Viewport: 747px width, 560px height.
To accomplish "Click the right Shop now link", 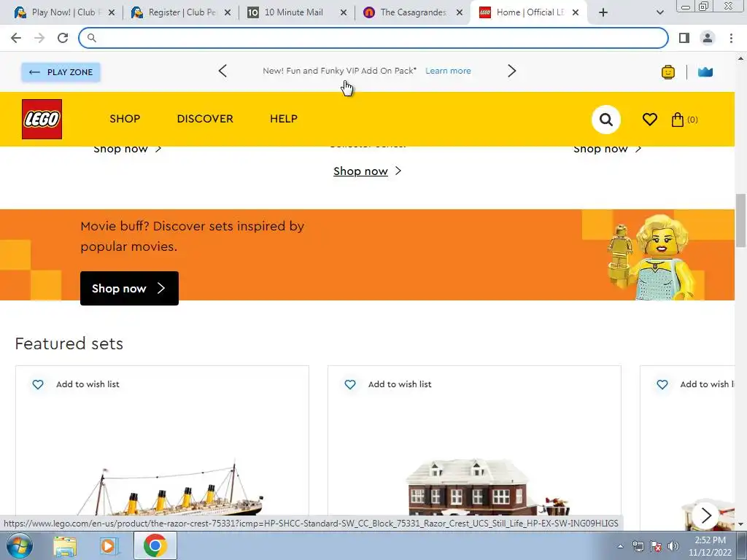I will [607, 149].
